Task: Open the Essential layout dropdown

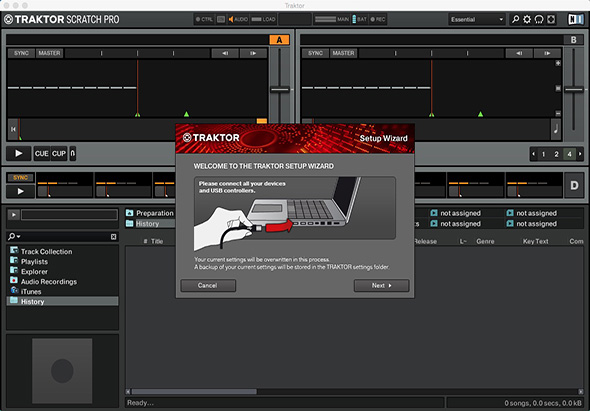Action: [477, 20]
